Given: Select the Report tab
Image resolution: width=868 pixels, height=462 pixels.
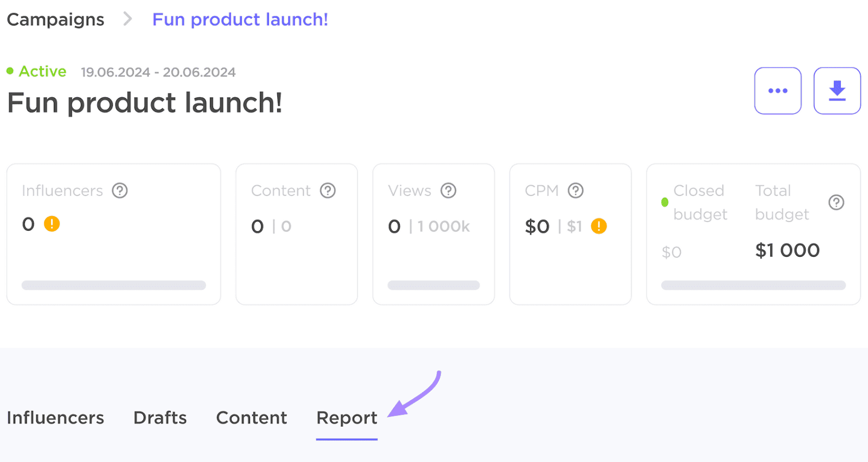Looking at the screenshot, I should pos(346,418).
